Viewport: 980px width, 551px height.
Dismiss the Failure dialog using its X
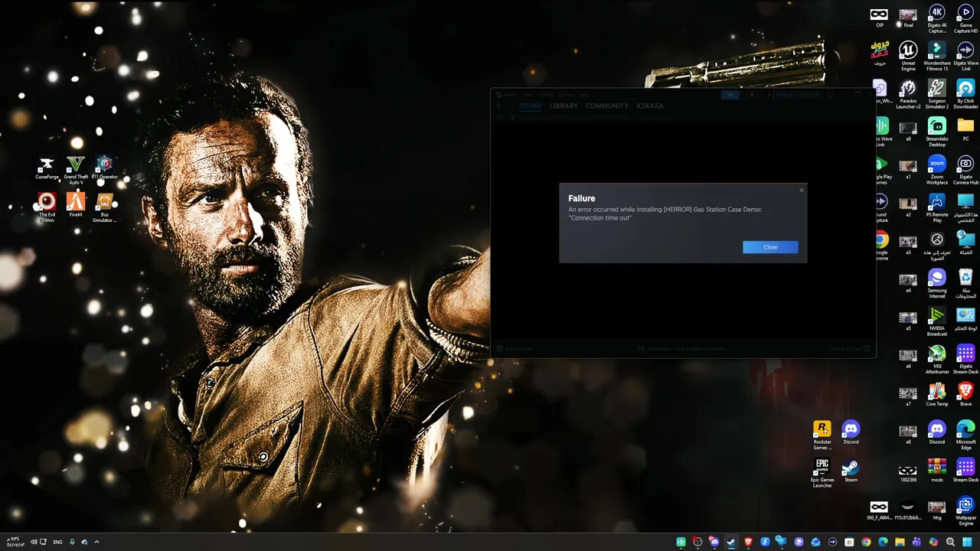tap(802, 190)
